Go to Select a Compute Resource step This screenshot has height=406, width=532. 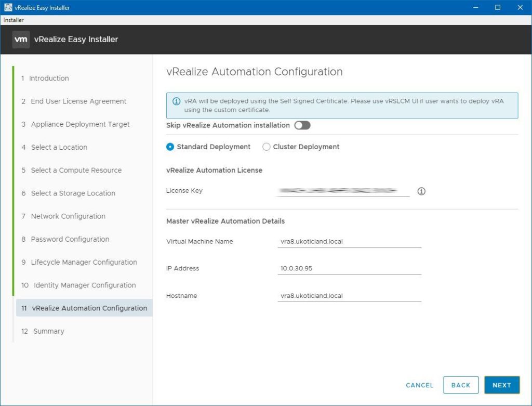[72, 170]
